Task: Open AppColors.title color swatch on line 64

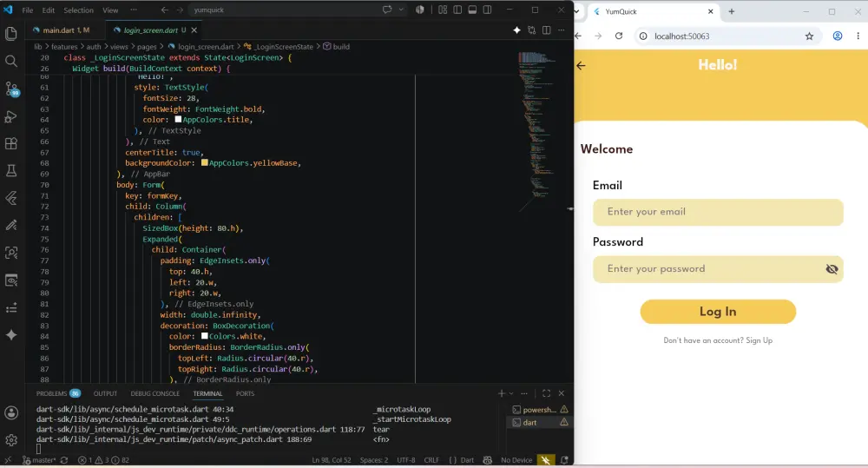Action: (178, 119)
